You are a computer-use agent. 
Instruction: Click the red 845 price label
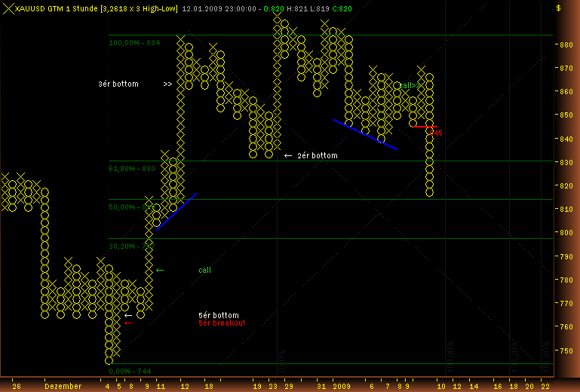436,133
